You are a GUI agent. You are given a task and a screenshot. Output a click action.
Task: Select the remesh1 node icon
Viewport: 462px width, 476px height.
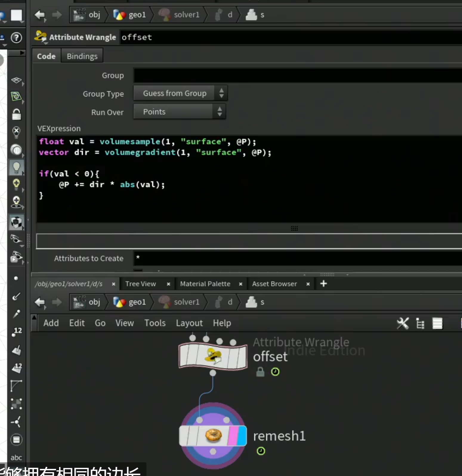tap(213, 435)
